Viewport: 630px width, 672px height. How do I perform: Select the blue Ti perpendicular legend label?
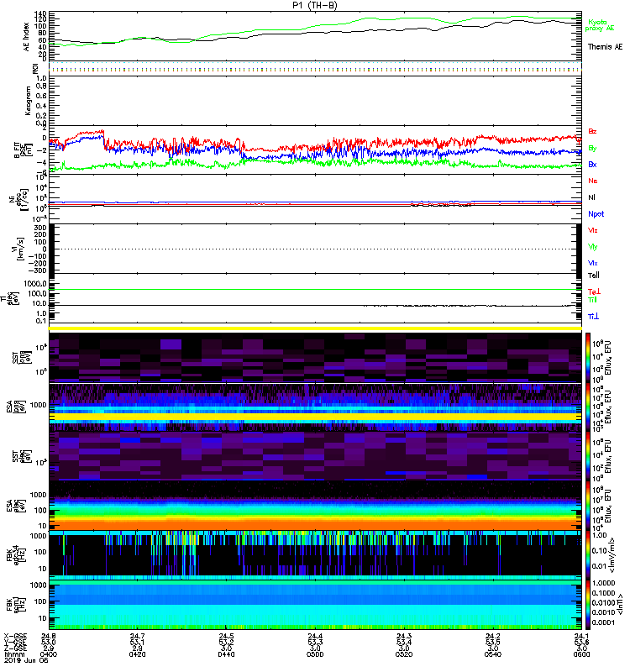(x=593, y=317)
